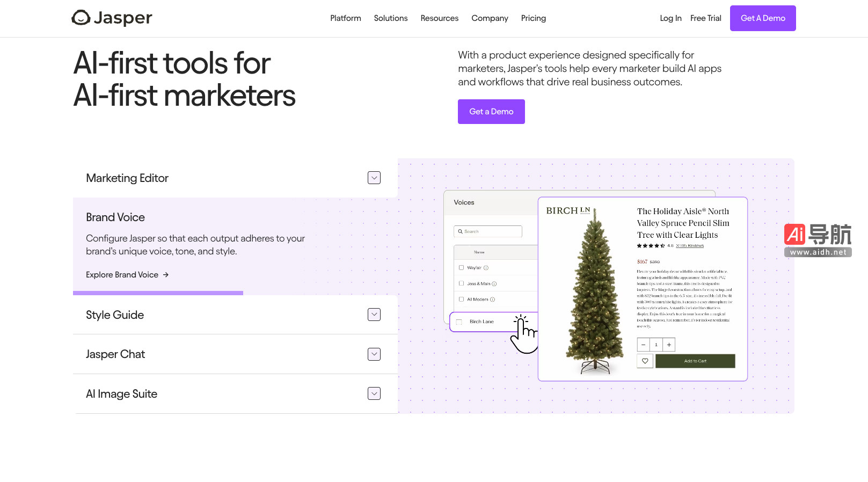Open the Jasper Chat accordion chevron
This screenshot has width=868, height=482.
[374, 354]
